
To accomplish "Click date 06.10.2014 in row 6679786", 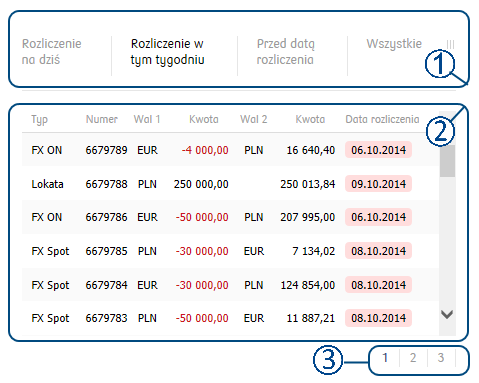I will tap(378, 217).
